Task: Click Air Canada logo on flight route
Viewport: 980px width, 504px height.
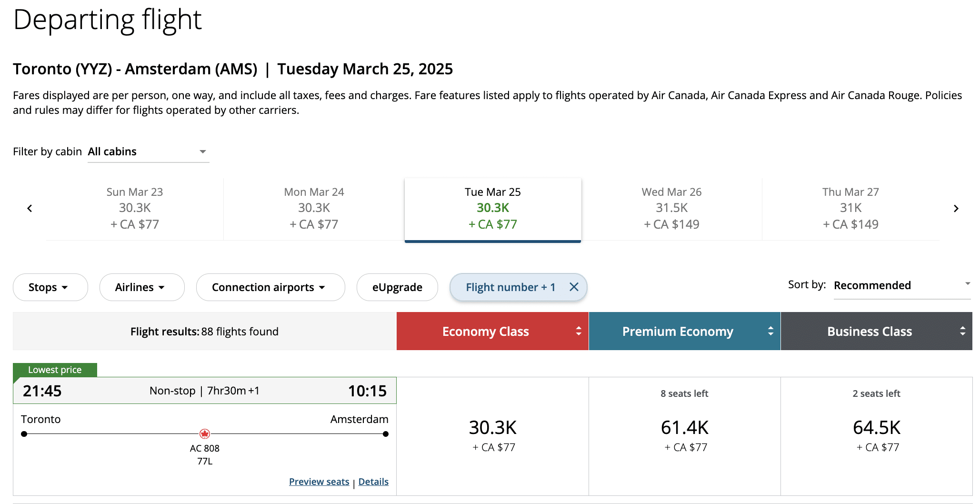Action: (205, 433)
